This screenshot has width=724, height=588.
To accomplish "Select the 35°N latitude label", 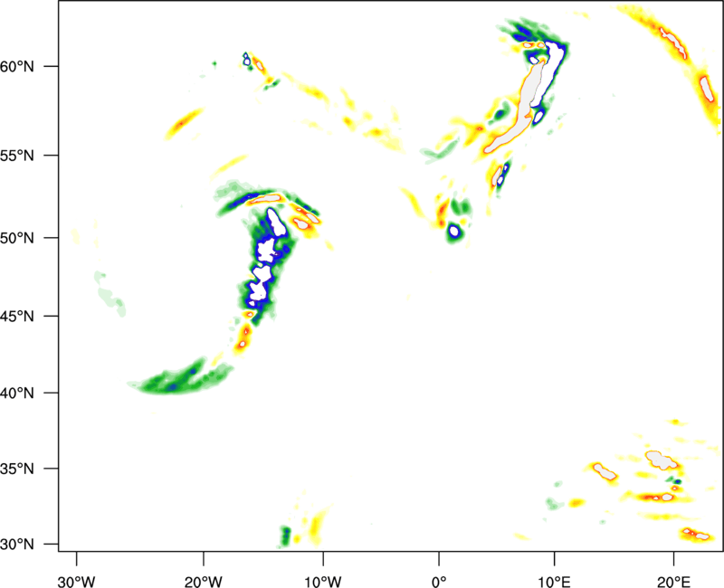I will (17, 469).
